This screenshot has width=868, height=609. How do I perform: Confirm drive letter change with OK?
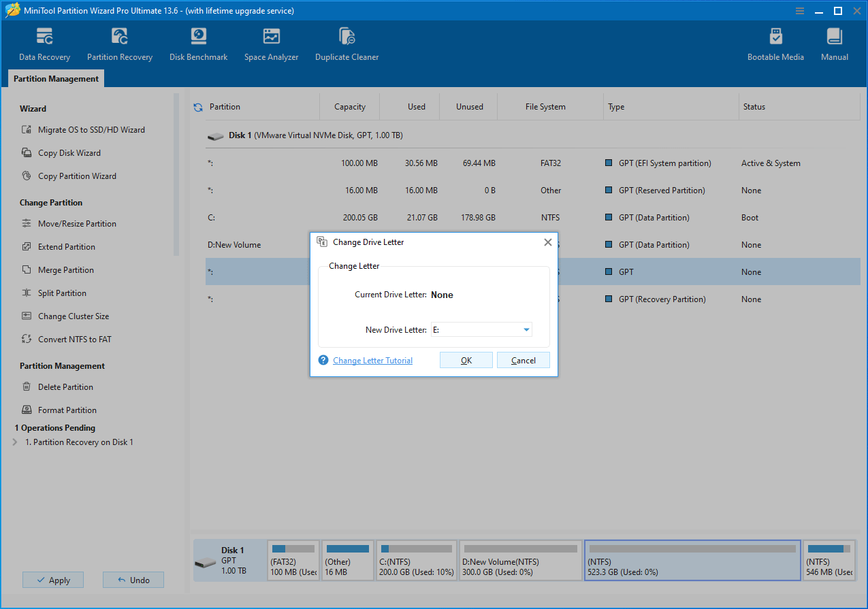[x=466, y=360]
